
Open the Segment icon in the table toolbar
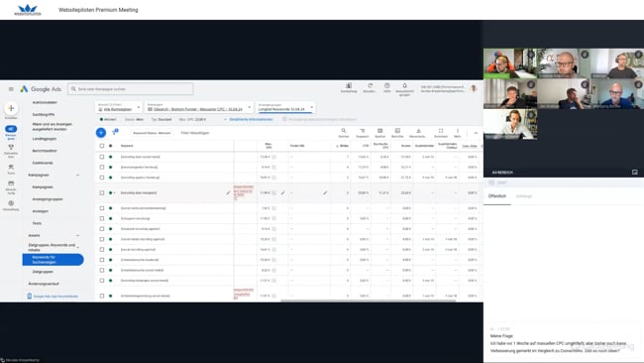coord(363,132)
